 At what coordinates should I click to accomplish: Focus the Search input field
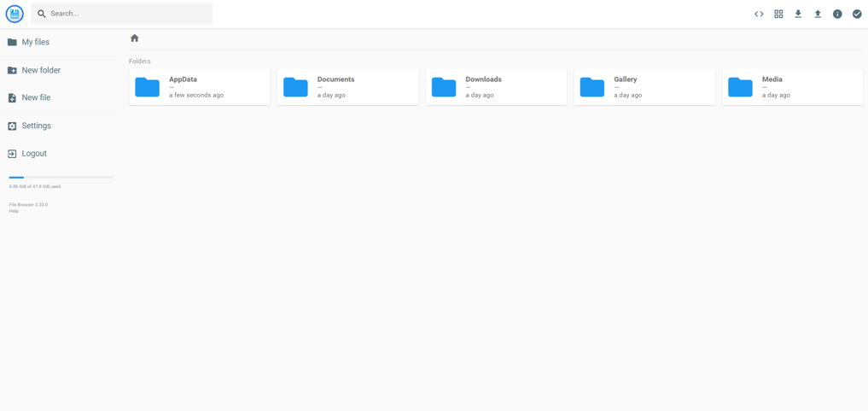point(122,14)
